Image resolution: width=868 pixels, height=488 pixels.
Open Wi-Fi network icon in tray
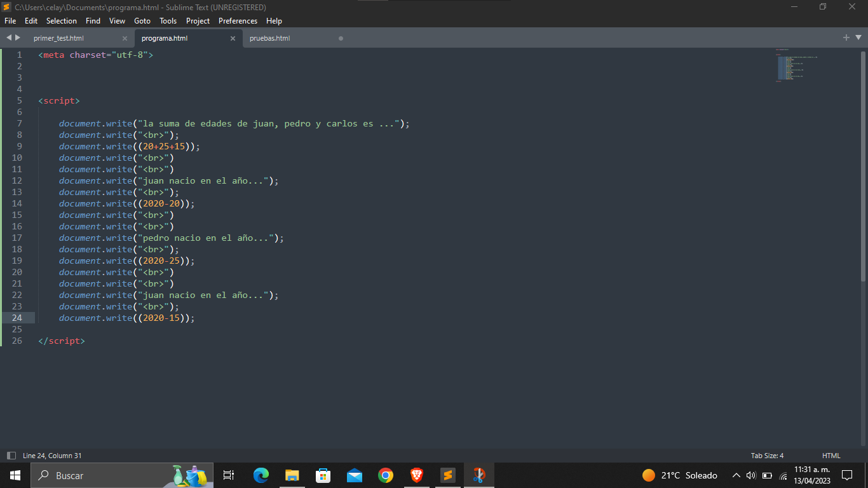point(783,476)
